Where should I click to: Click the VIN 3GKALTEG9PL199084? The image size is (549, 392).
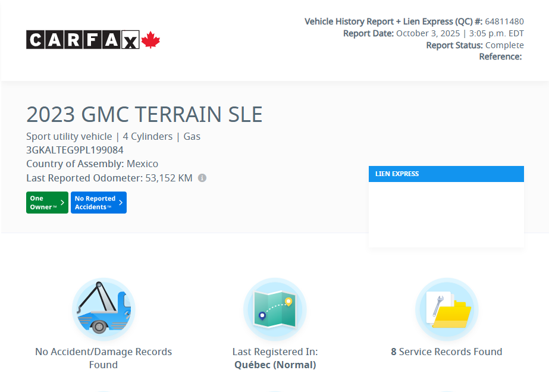75,150
